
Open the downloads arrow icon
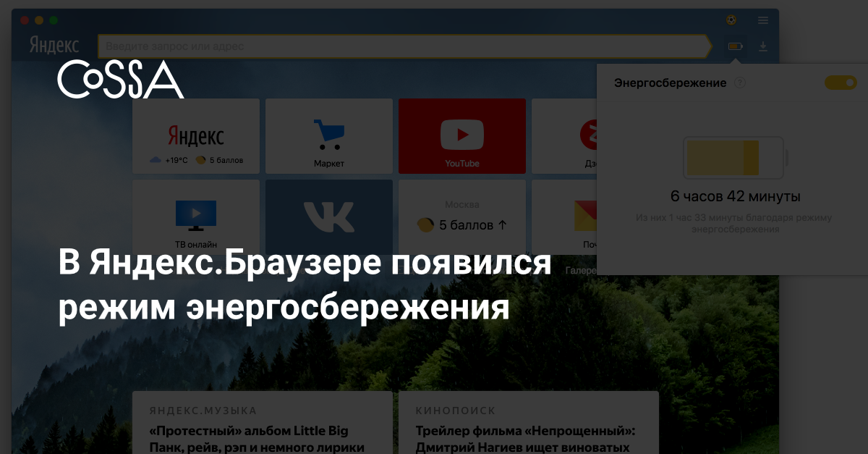tap(762, 46)
